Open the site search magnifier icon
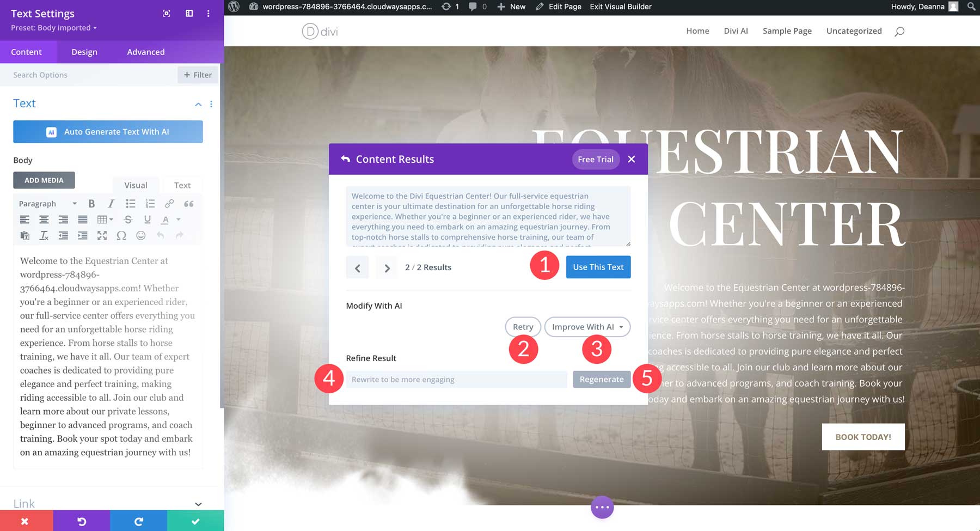Image resolution: width=980 pixels, height=531 pixels. pyautogui.click(x=899, y=31)
